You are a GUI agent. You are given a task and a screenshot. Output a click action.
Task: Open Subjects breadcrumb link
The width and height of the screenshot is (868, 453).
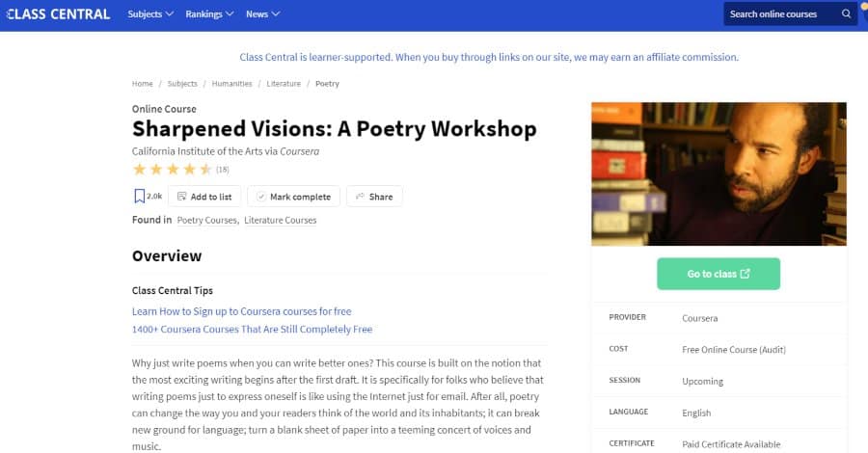[x=182, y=84]
